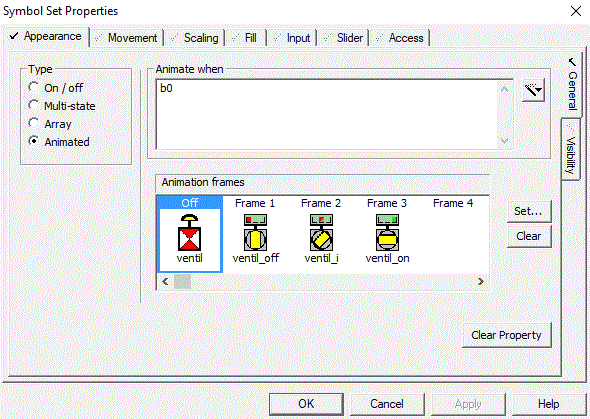Click the Set... button
Screen dimensions: 590x419
point(529,211)
